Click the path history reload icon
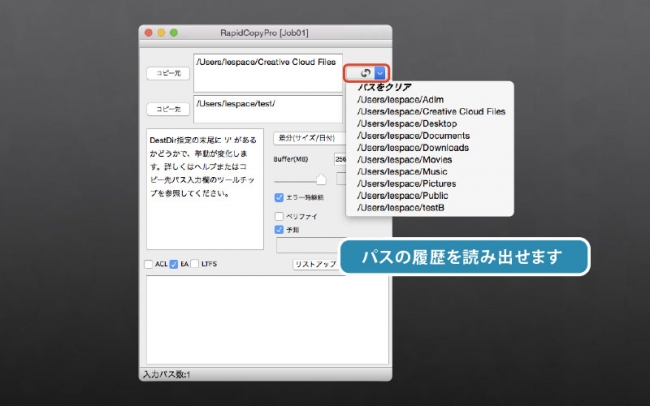Viewport: 650px width, 406px height. [x=365, y=73]
